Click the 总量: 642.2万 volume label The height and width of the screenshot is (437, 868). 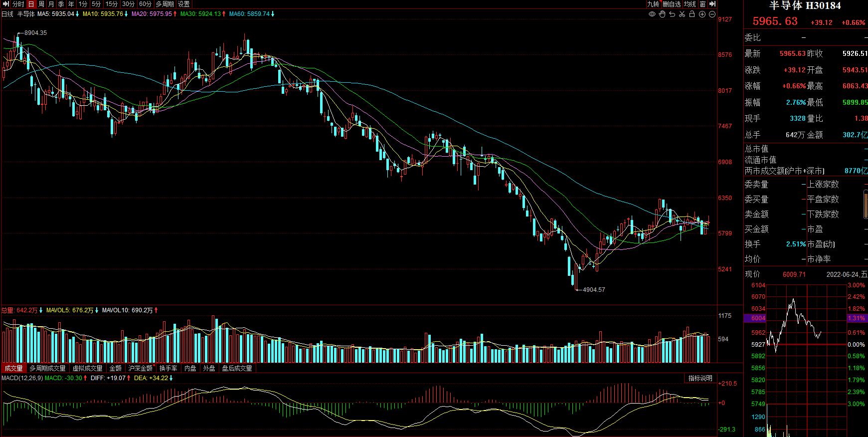pos(19,310)
